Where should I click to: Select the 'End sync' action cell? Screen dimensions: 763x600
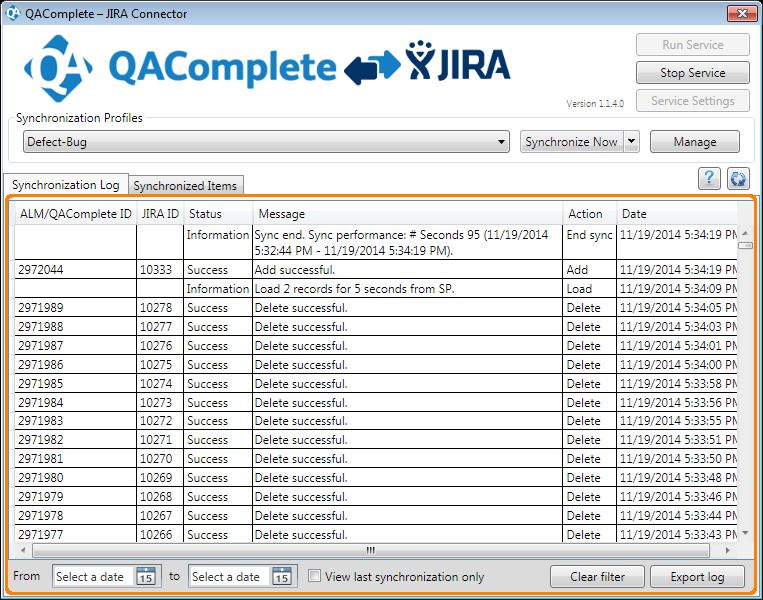click(590, 242)
